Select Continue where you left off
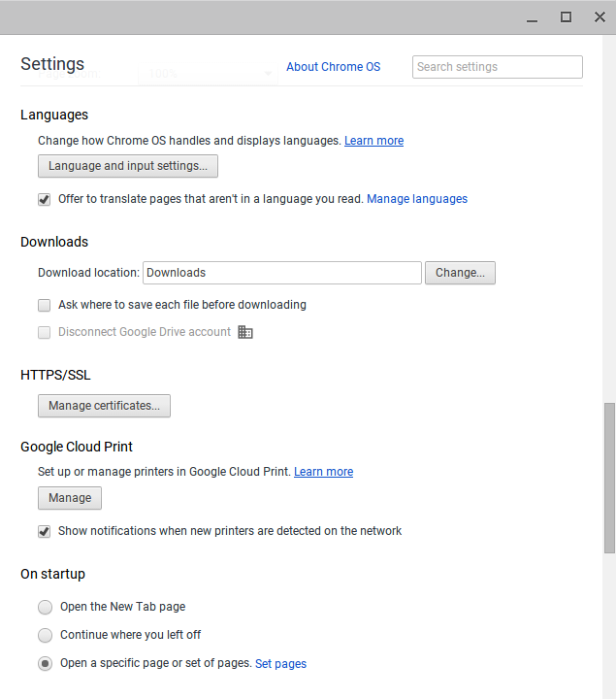616x699 pixels. coord(45,635)
